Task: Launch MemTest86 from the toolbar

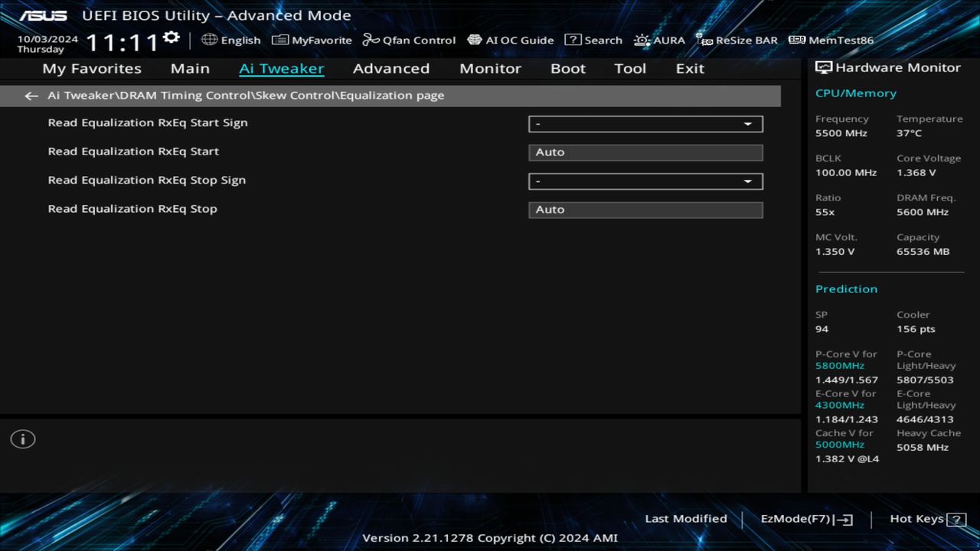Action: pyautogui.click(x=830, y=40)
